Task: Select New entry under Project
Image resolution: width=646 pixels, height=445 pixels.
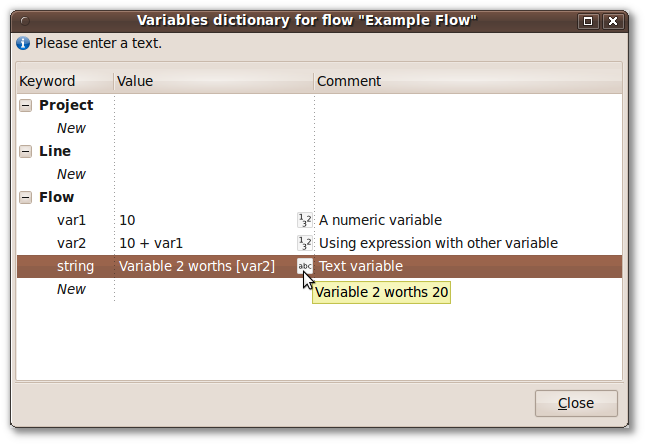Action: 71,128
